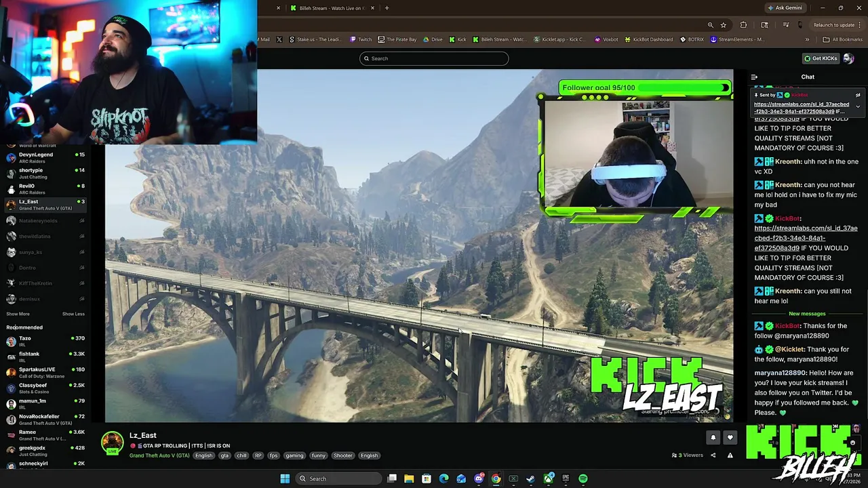Image resolution: width=868 pixels, height=488 pixels.
Task: Select shortypie channel in sidebar
Action: (46, 174)
